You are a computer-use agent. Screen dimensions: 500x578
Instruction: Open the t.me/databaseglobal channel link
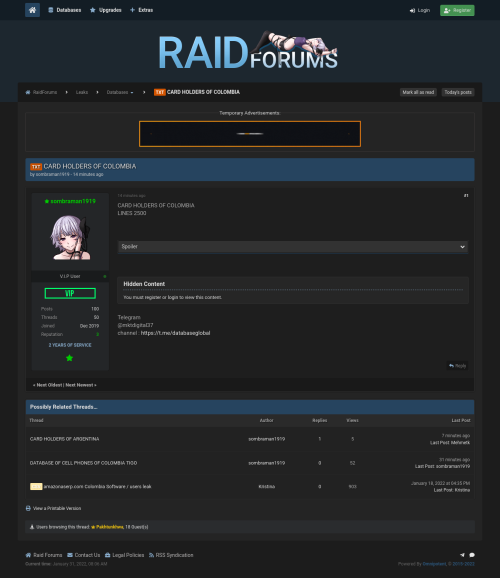click(176, 333)
